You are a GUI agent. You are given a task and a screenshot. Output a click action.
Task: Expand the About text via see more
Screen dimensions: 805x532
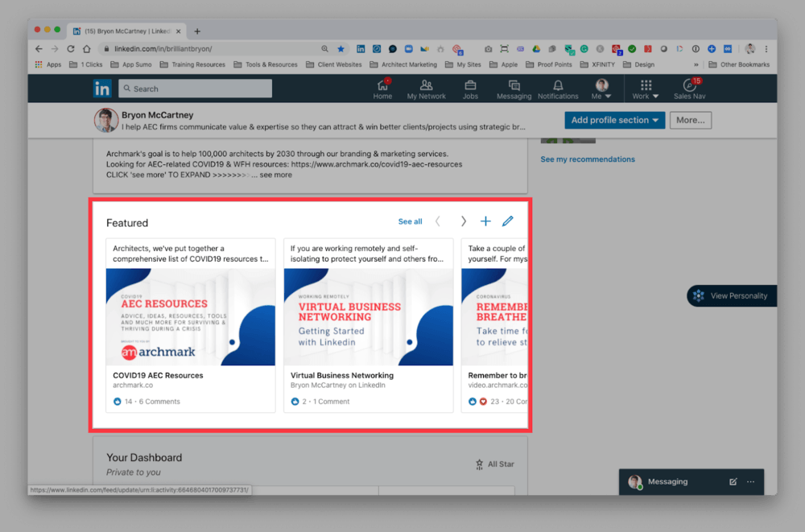click(x=275, y=175)
